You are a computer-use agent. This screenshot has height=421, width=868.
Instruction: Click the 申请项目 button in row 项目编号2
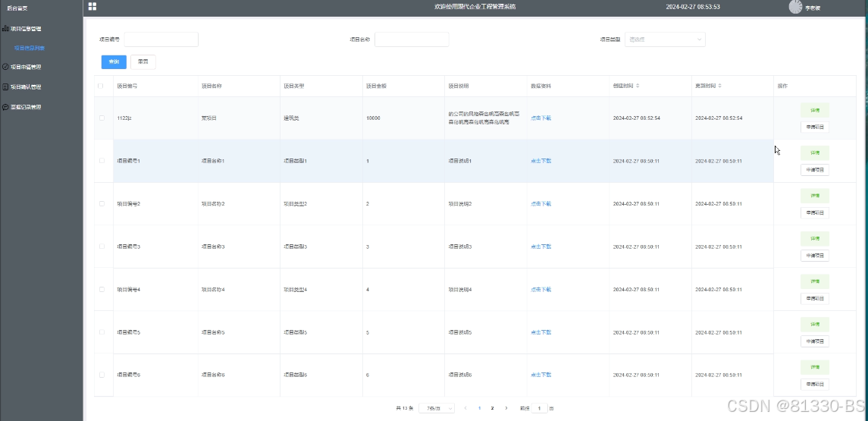[815, 212]
